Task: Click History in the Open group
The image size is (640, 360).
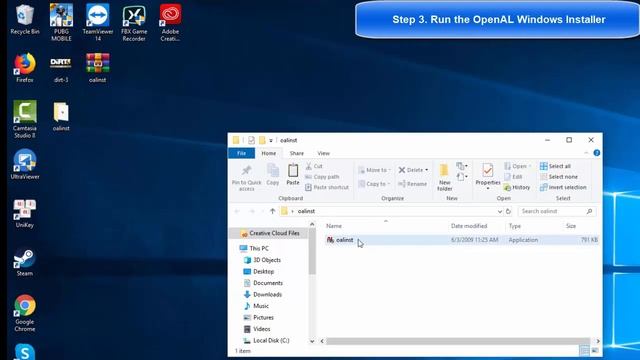Action: tap(517, 187)
